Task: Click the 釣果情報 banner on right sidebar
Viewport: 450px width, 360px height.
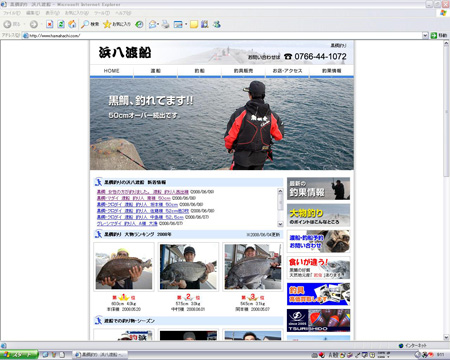Action: (318, 189)
